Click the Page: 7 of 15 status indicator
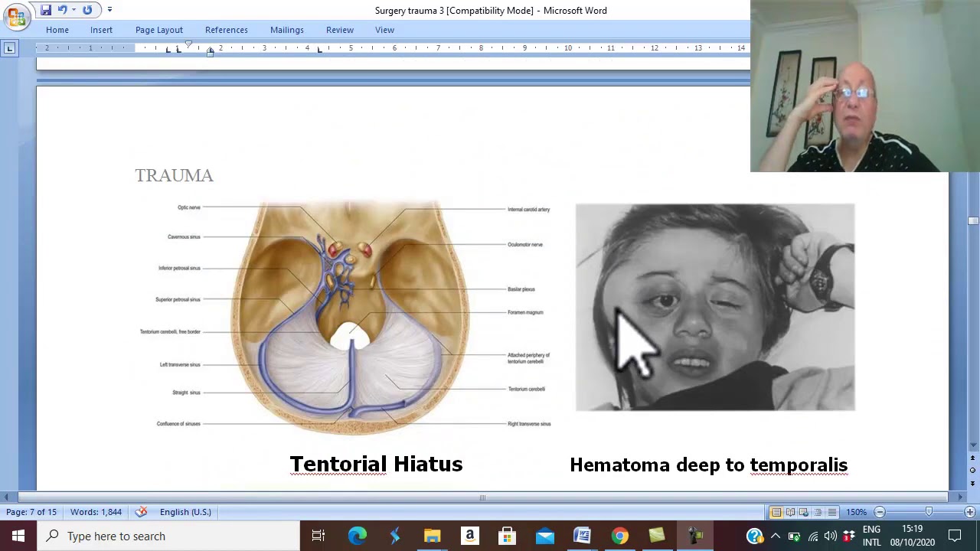The image size is (980, 551). tap(31, 512)
